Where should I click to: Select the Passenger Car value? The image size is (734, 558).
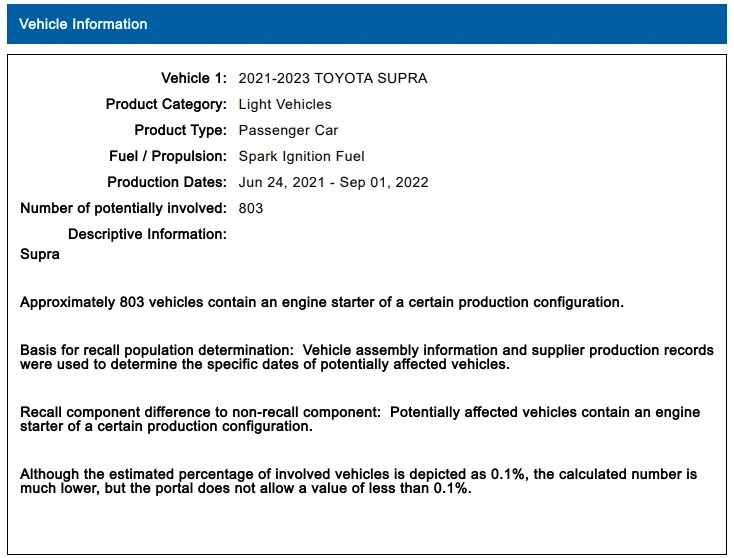288,130
